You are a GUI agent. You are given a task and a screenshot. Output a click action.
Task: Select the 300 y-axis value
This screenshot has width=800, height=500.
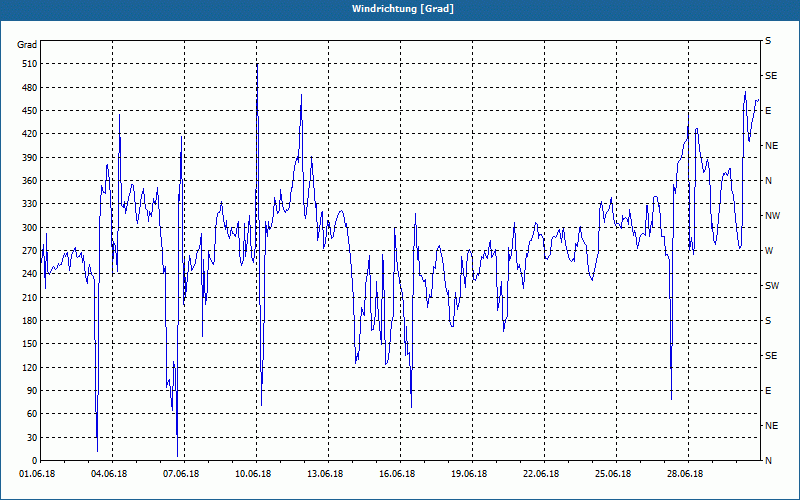point(30,228)
